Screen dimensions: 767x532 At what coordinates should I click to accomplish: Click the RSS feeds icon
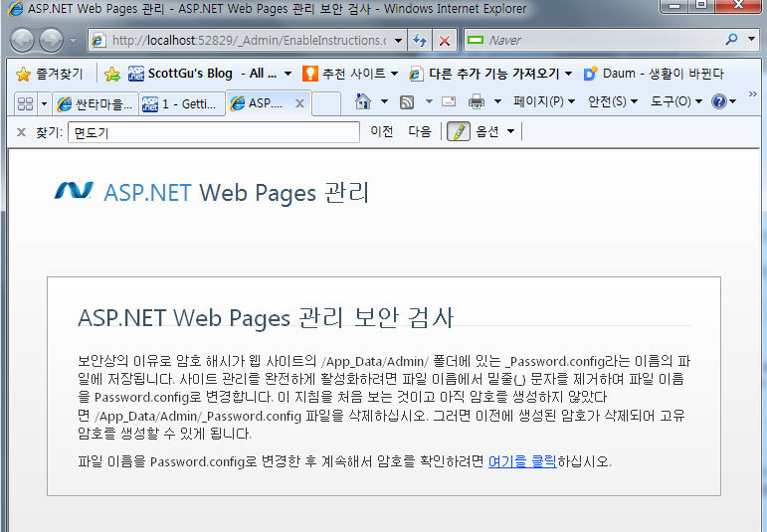407,101
